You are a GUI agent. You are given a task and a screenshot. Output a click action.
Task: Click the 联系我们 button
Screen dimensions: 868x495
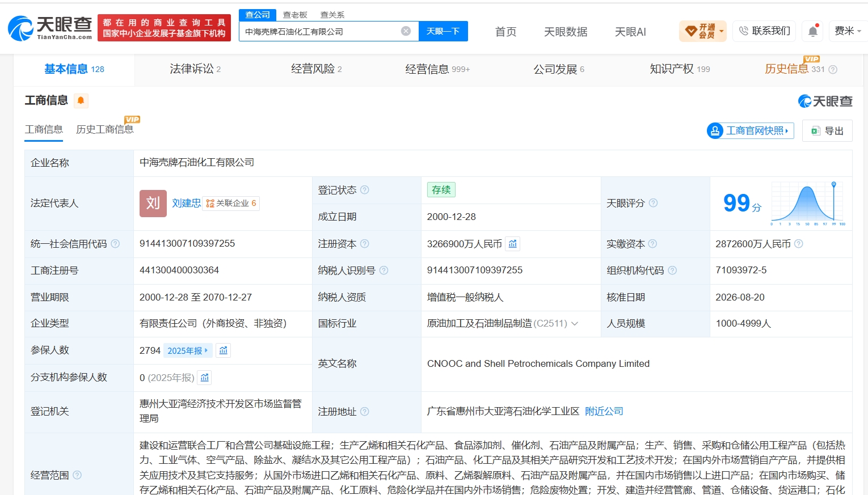pos(764,31)
